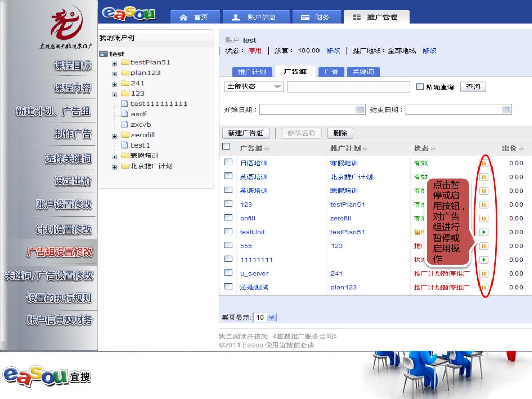Image resolution: width=532 pixels, height=399 pixels.
Task: Expand the plan123 tree node
Action: coord(114,74)
